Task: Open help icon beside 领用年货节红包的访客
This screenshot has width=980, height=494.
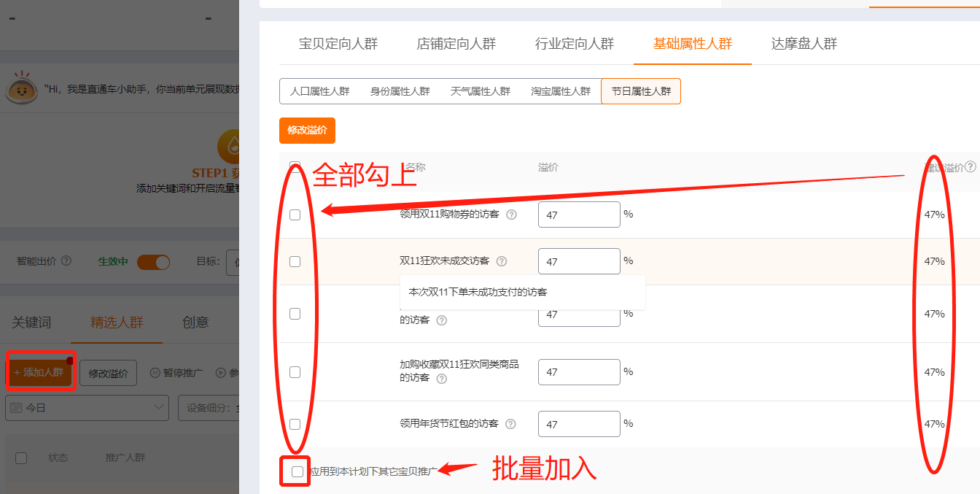Action: (x=510, y=424)
